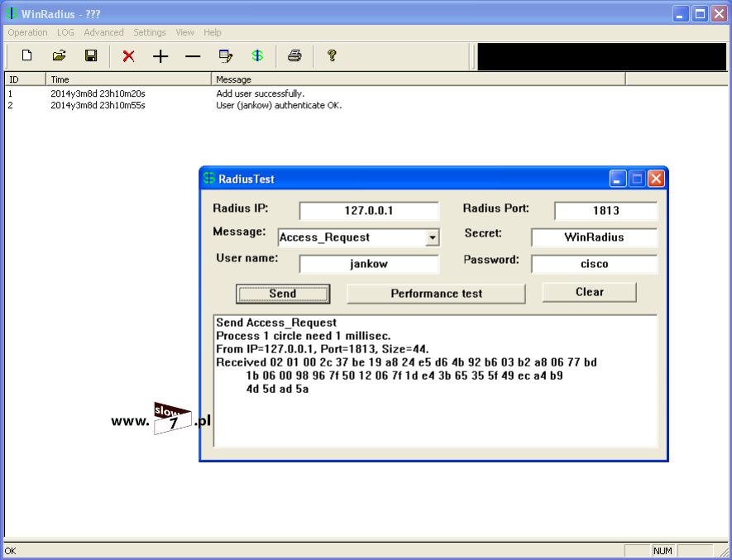
Task: Click the minus remove user icon
Action: point(193,56)
